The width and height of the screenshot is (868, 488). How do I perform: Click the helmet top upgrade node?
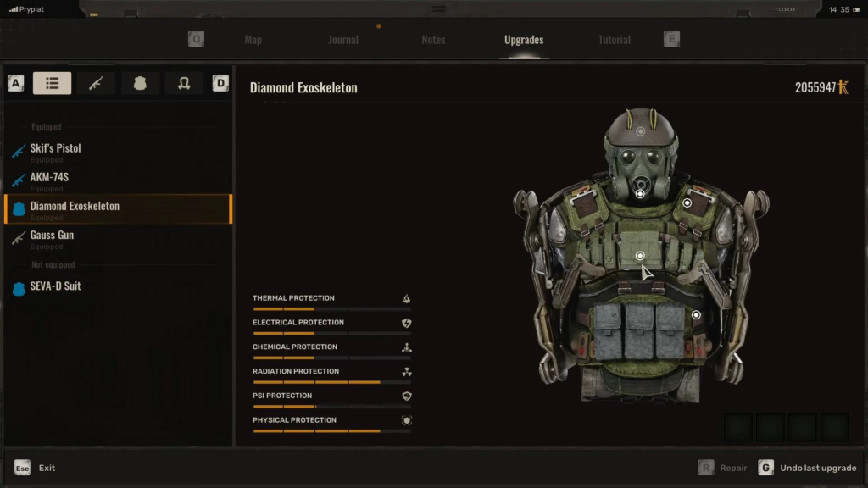click(641, 131)
